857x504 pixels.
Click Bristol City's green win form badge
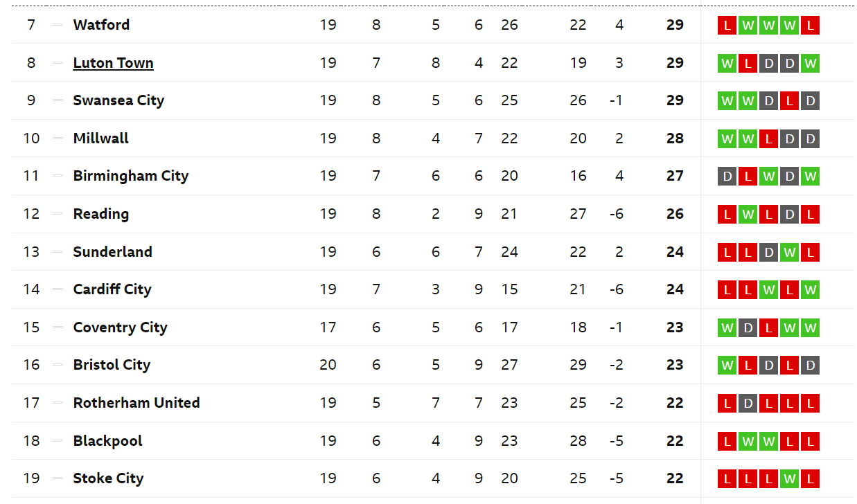(x=727, y=366)
